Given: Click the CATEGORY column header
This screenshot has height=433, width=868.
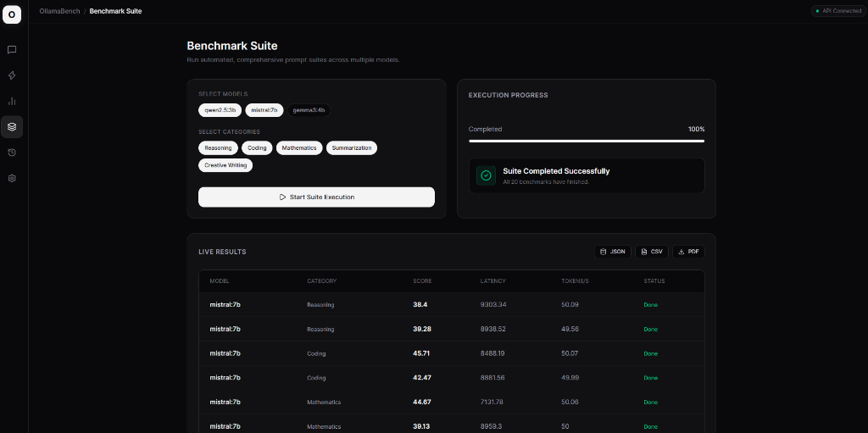Looking at the screenshot, I should click(x=321, y=281).
